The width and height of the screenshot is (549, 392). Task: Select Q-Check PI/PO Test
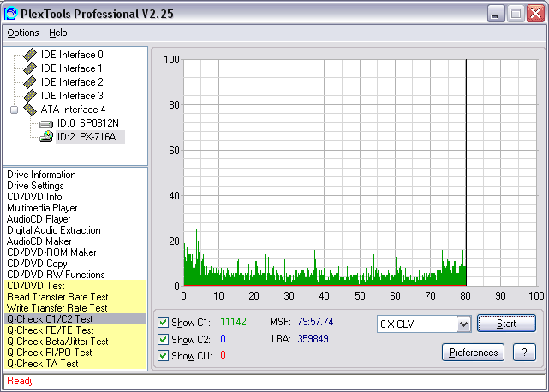click(x=75, y=353)
